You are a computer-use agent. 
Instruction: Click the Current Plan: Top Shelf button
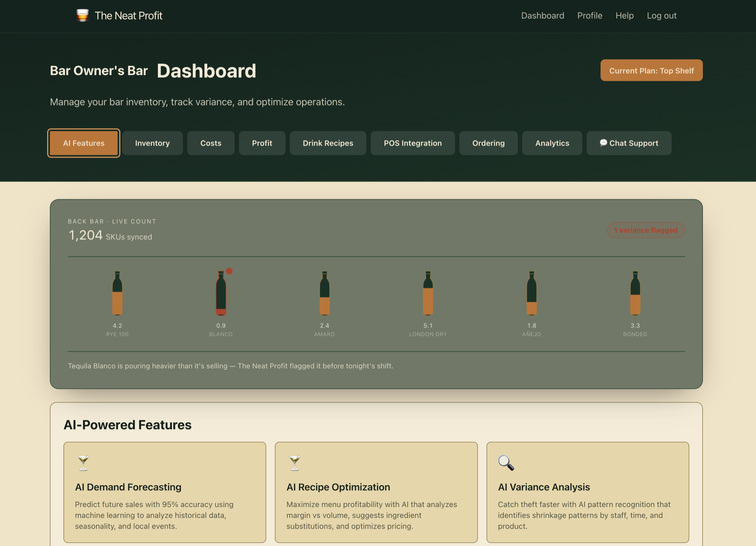click(x=651, y=70)
